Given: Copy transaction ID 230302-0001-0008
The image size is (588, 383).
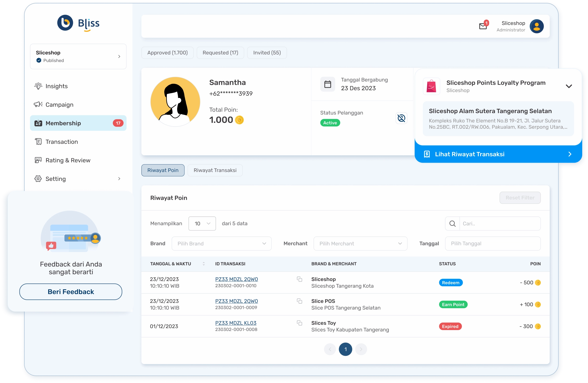Looking at the screenshot, I should [300, 323].
